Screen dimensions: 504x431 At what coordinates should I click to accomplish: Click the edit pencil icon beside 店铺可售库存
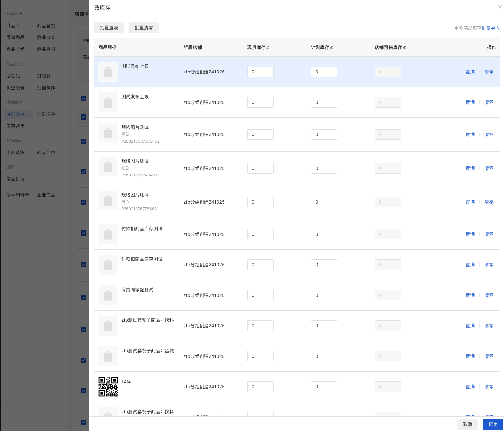(405, 47)
